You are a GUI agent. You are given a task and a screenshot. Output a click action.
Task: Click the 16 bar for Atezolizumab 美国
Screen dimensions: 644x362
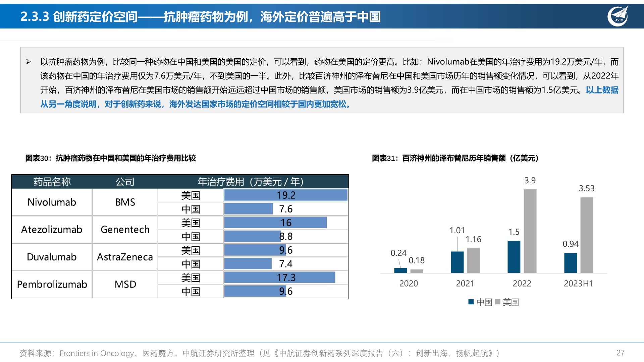(x=276, y=223)
